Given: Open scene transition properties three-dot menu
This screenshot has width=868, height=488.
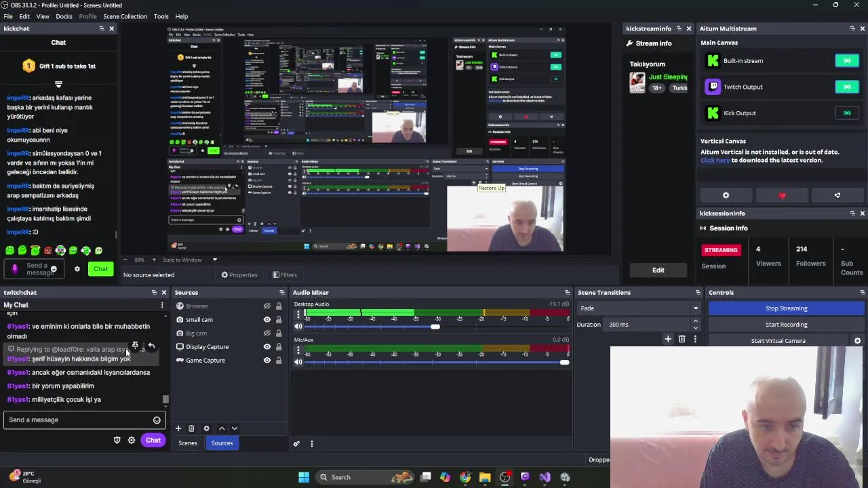Looking at the screenshot, I should [695, 339].
